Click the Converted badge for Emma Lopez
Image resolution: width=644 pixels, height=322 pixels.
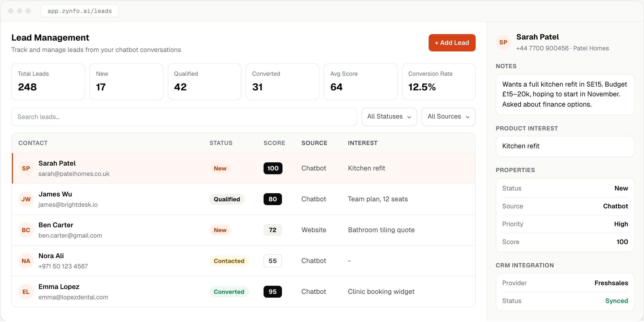tap(229, 292)
